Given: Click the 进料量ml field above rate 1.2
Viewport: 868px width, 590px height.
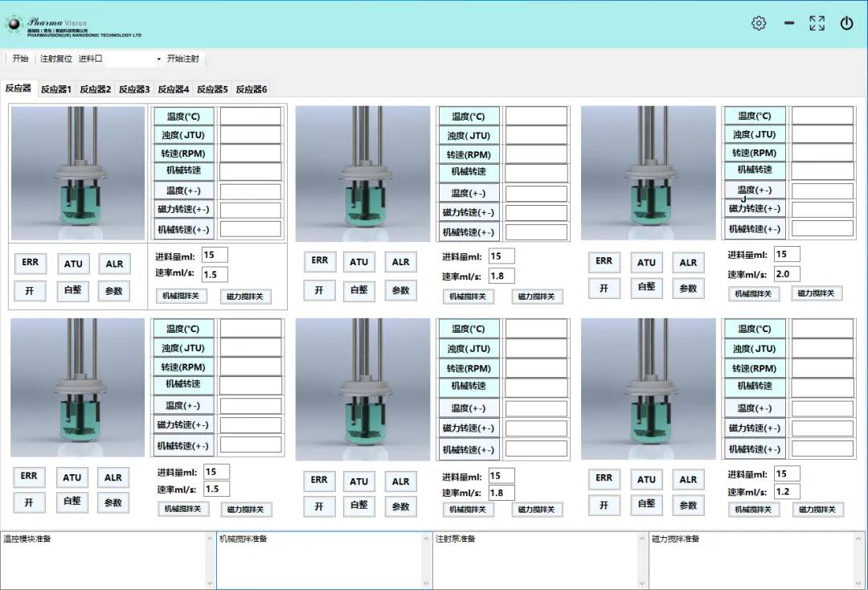Looking at the screenshot, I should (787, 473).
